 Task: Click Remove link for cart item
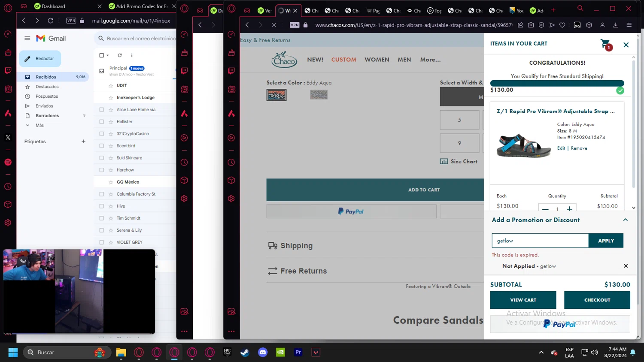[579, 148]
